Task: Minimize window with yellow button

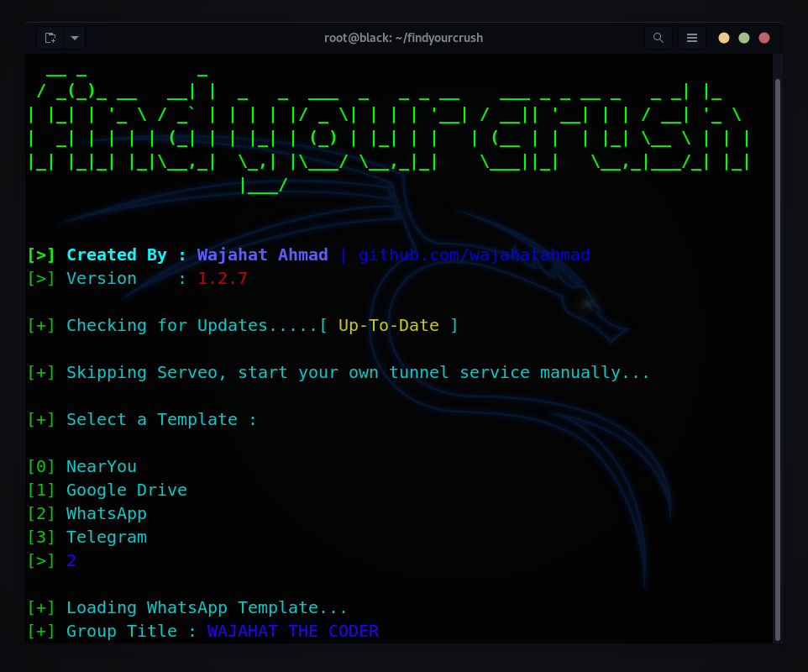Action: point(724,38)
